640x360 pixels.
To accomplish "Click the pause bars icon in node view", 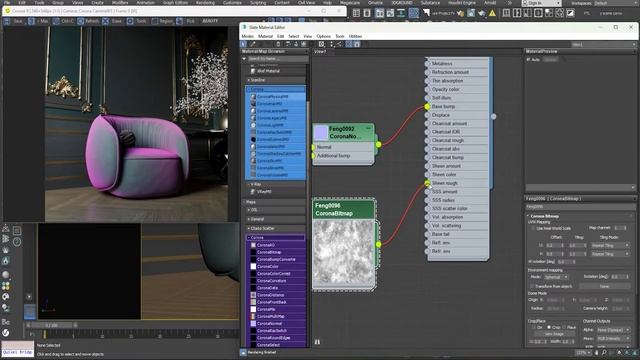I will click(317, 342).
